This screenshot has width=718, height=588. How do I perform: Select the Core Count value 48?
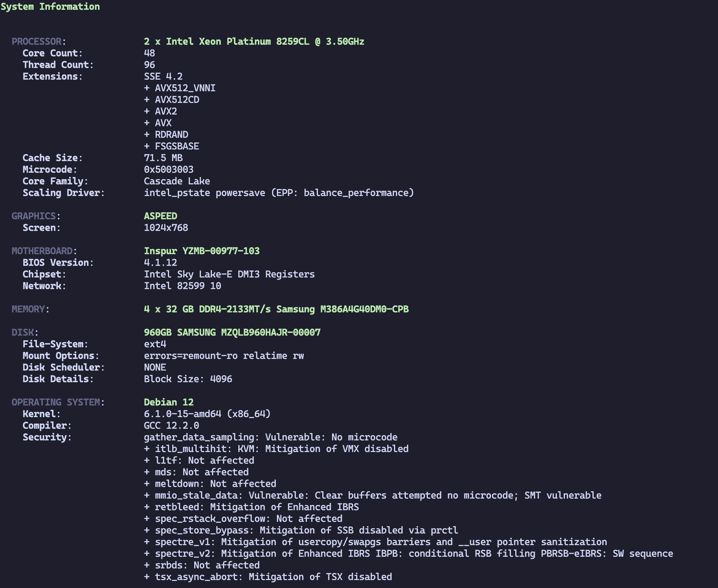click(x=149, y=53)
